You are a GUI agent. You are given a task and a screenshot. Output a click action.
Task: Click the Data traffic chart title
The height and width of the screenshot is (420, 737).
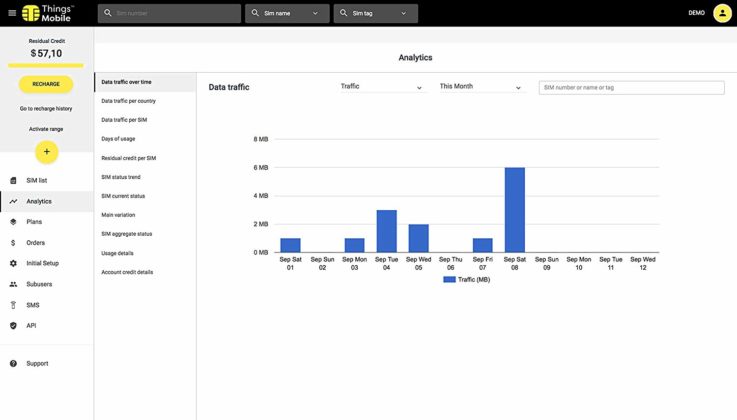coord(229,87)
